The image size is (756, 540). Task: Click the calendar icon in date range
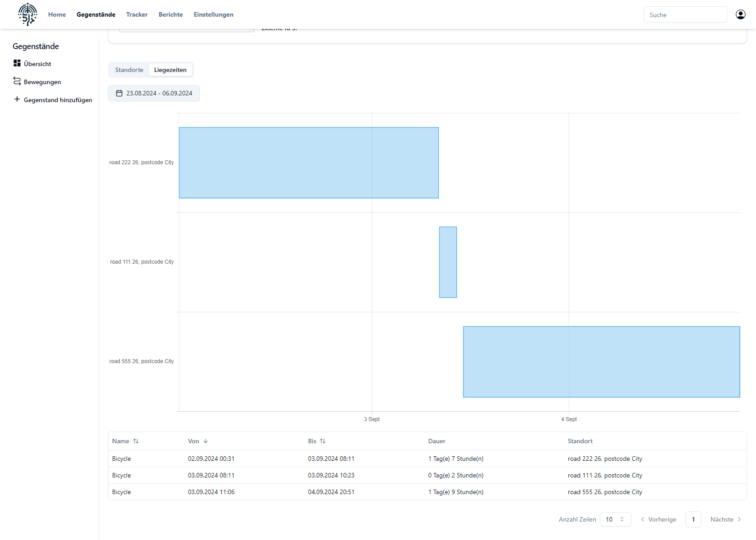click(119, 93)
